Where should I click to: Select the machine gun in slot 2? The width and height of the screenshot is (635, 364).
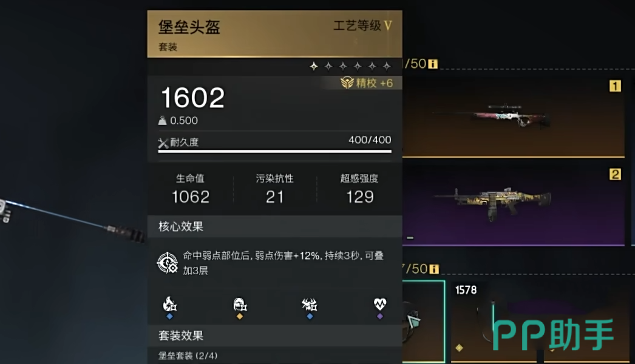click(514, 205)
